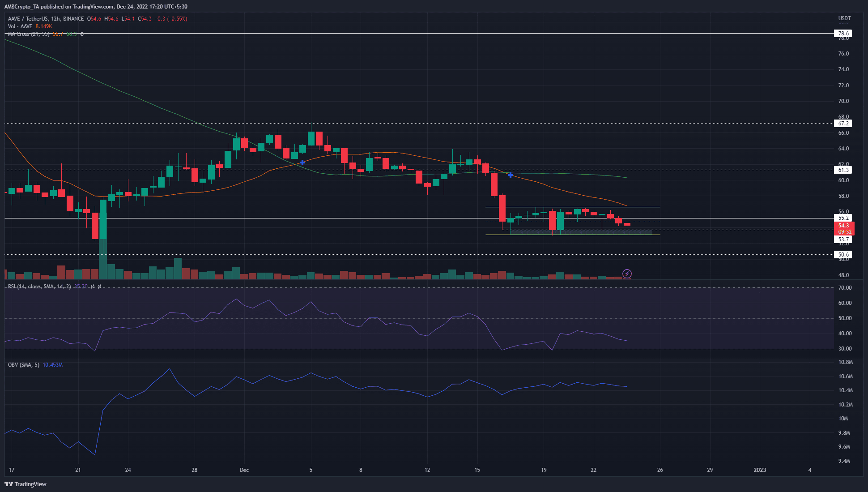
Task: Click the Dec label on the time axis
Action: tap(244, 470)
